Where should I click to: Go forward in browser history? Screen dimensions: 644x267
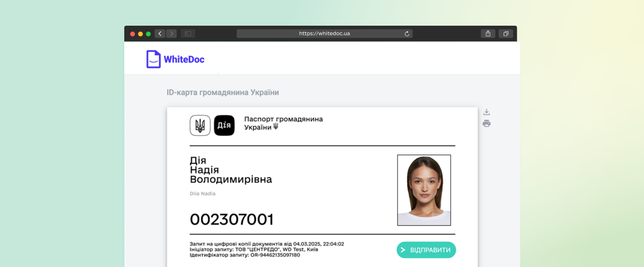click(x=172, y=34)
